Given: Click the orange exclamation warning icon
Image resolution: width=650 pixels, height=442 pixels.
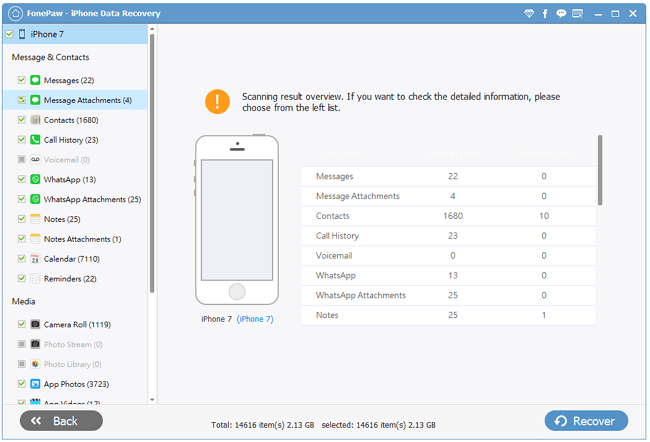Looking at the screenshot, I should click(x=217, y=102).
